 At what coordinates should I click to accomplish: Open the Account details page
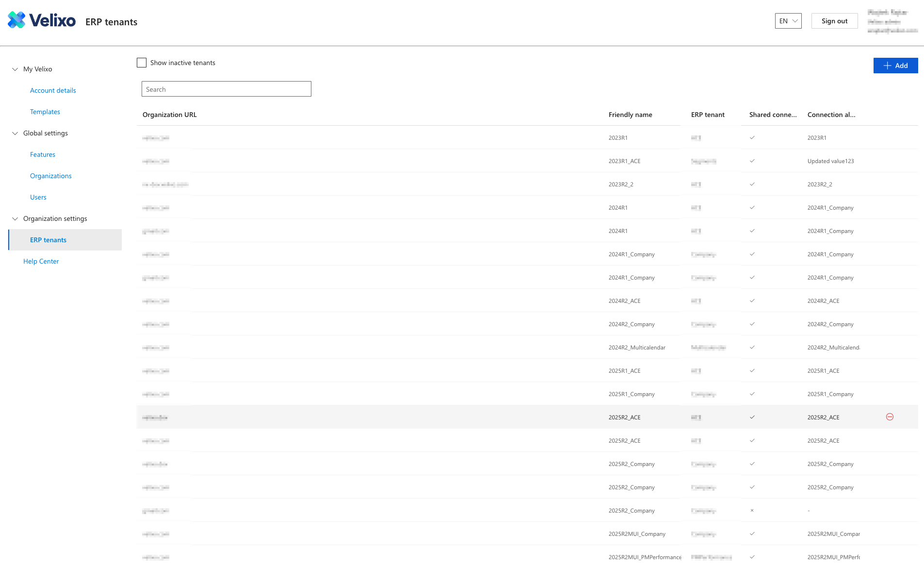53,90
